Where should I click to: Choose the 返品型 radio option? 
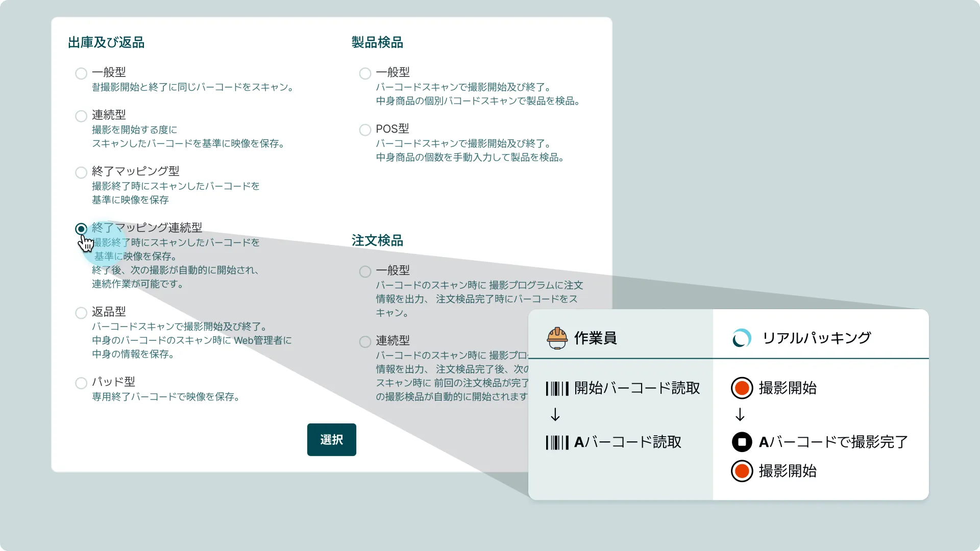[x=81, y=313]
